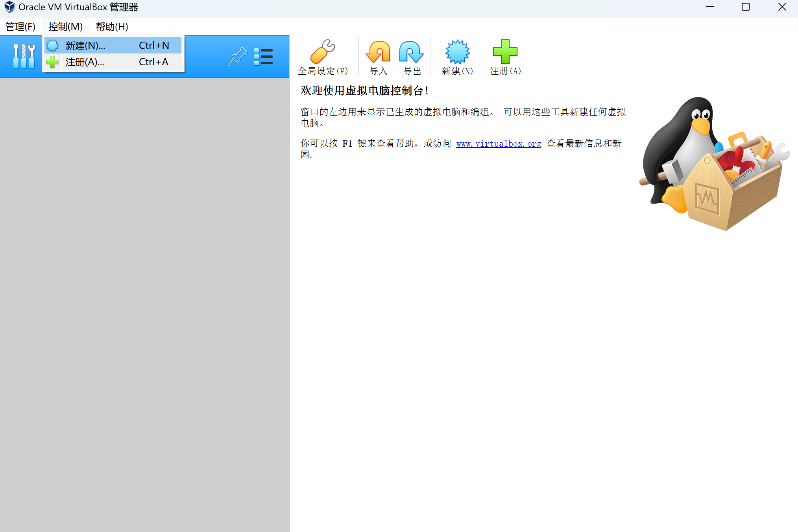Close the VirtualBox manager window
Viewport: 798px width, 532px height.
click(x=782, y=7)
